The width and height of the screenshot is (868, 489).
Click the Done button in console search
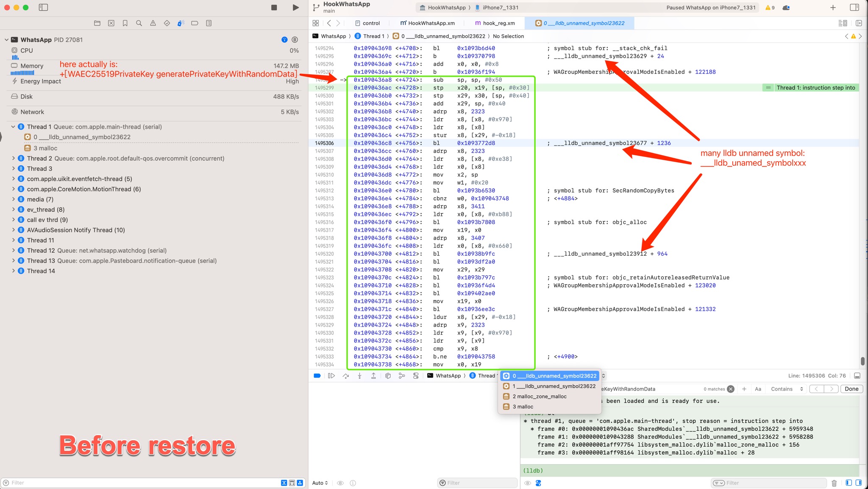(851, 389)
